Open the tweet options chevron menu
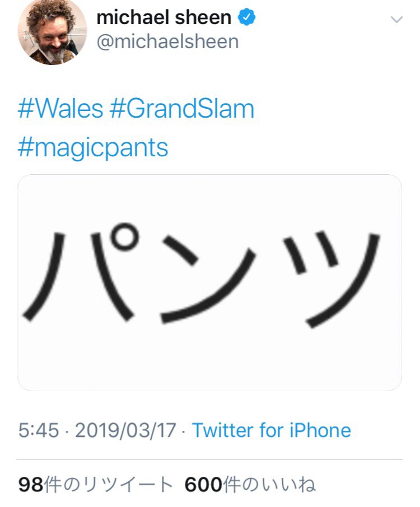This screenshot has height=507, width=420. coord(396,20)
